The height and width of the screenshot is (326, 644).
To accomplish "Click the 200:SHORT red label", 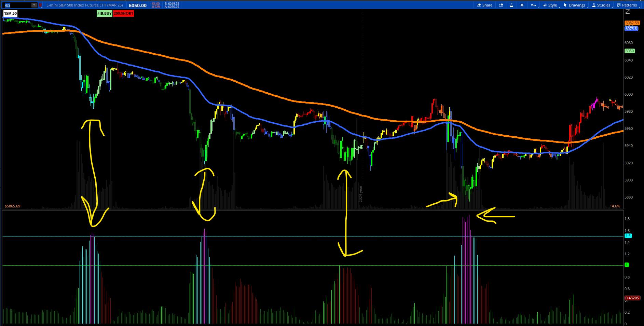I will (123, 13).
